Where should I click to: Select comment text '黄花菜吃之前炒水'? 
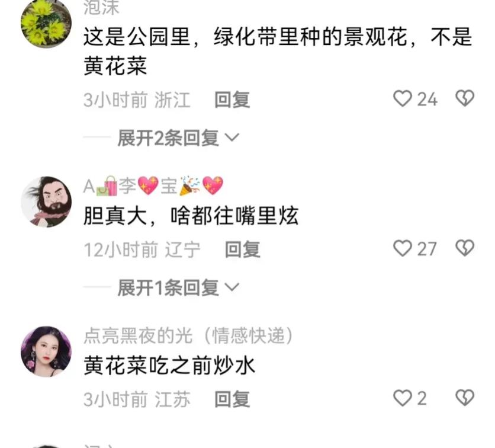click(x=169, y=366)
